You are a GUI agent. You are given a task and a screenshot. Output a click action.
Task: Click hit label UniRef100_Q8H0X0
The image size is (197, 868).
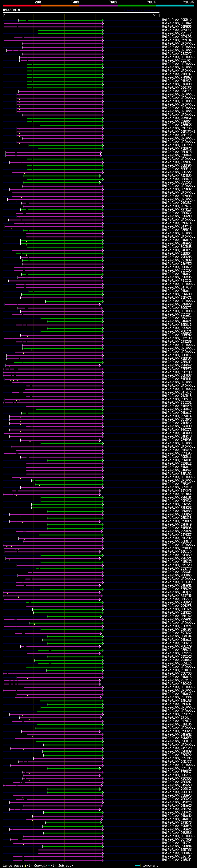click(177, 812)
